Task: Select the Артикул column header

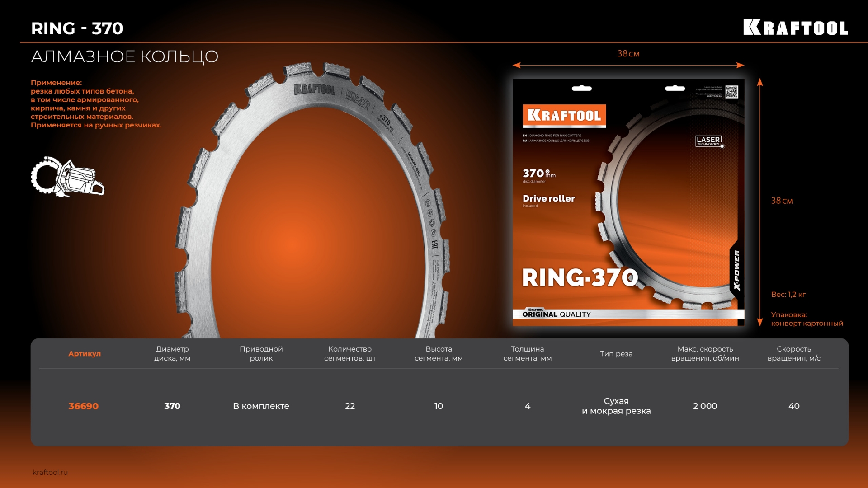Action: (85, 354)
